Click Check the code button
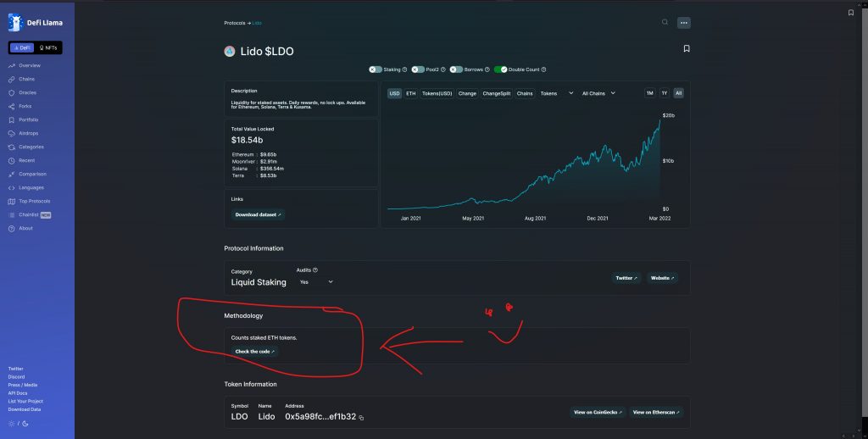This screenshot has height=439, width=868. click(254, 352)
